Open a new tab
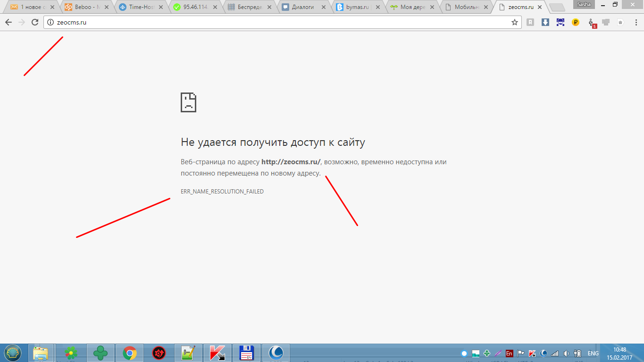Image resolution: width=644 pixels, height=362 pixels. 557,7
